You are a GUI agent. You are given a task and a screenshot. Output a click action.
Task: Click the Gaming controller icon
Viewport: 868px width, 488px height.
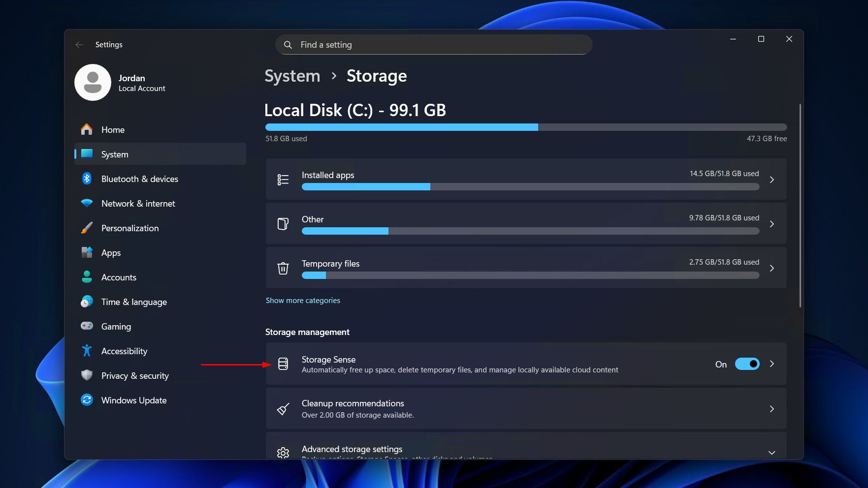click(87, 326)
